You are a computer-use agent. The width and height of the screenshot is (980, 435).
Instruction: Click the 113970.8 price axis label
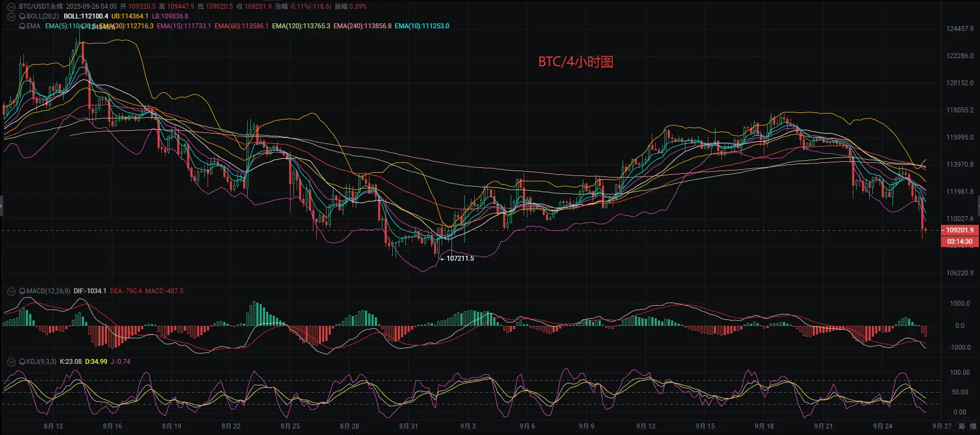pyautogui.click(x=960, y=165)
